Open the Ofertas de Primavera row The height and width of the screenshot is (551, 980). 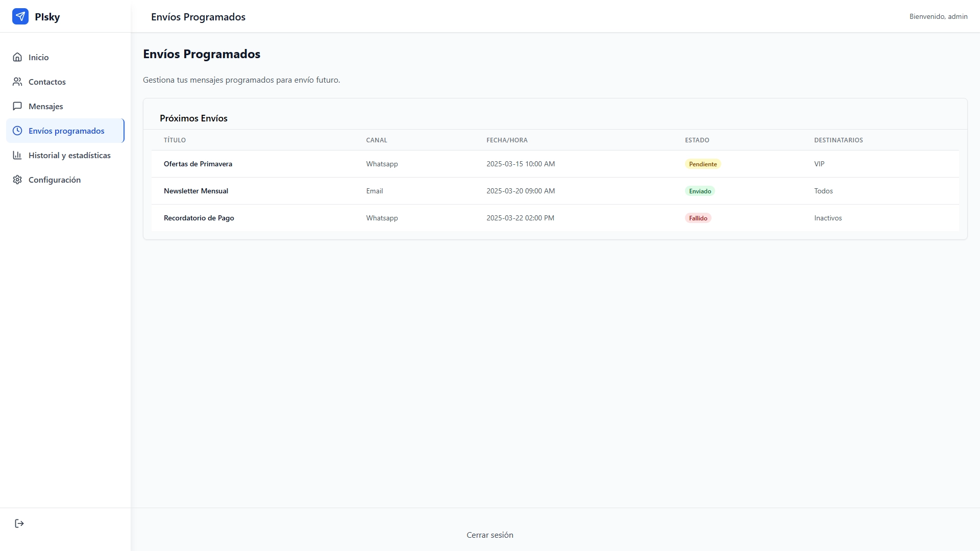555,164
